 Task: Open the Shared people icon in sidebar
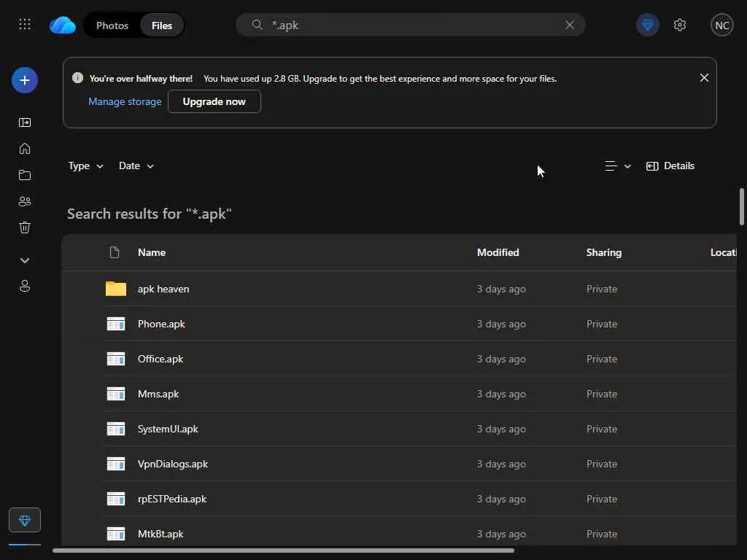point(25,201)
